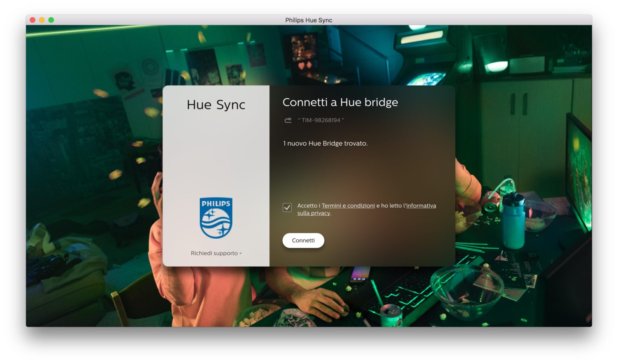Click the "1 nuovo Hue Bridge trovato." message
This screenshot has width=618, height=364.
pyautogui.click(x=325, y=143)
